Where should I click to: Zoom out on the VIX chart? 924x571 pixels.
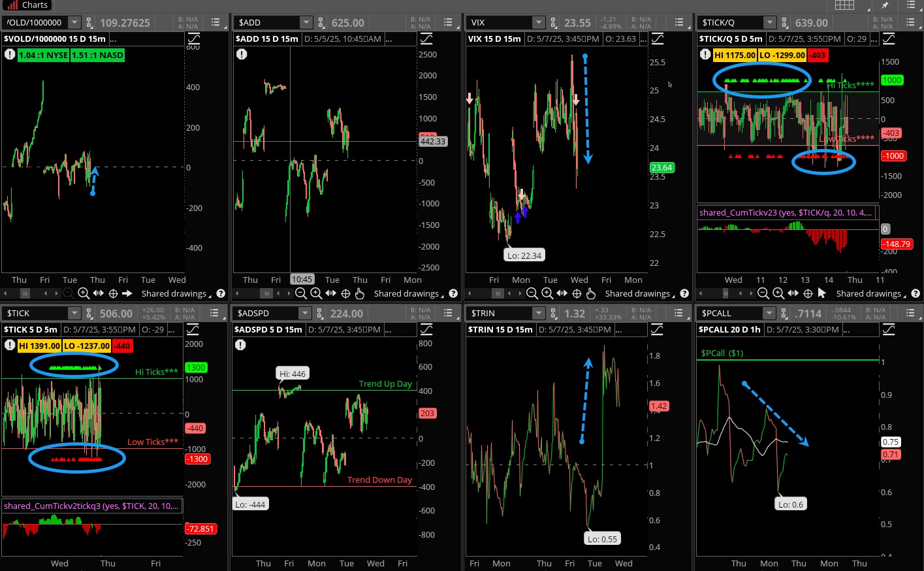(x=532, y=293)
